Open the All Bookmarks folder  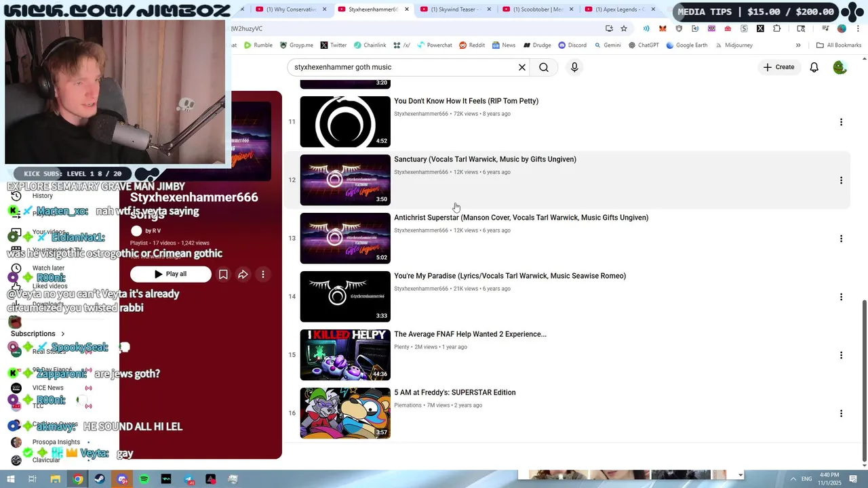click(839, 45)
